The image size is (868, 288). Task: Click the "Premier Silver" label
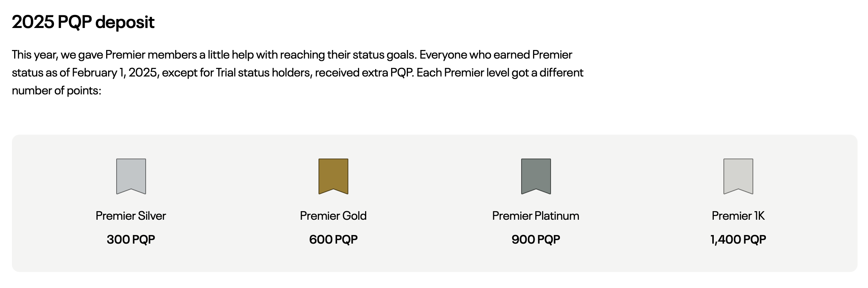[131, 216]
